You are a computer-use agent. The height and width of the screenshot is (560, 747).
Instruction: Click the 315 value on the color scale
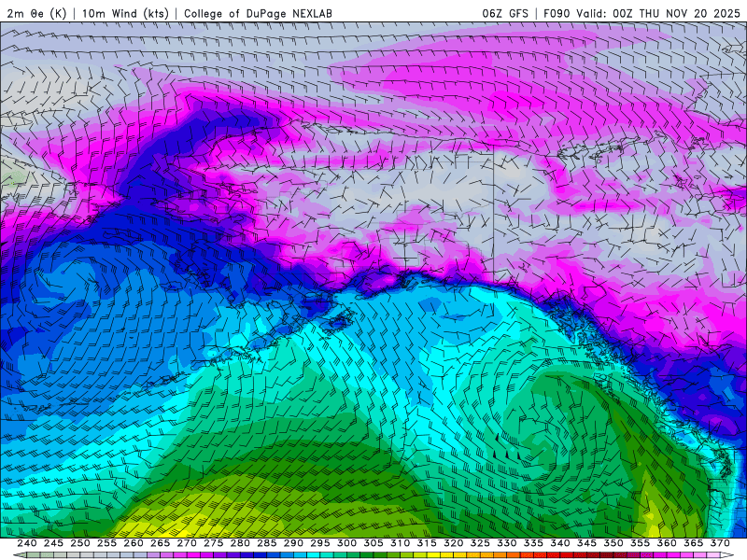point(427,543)
